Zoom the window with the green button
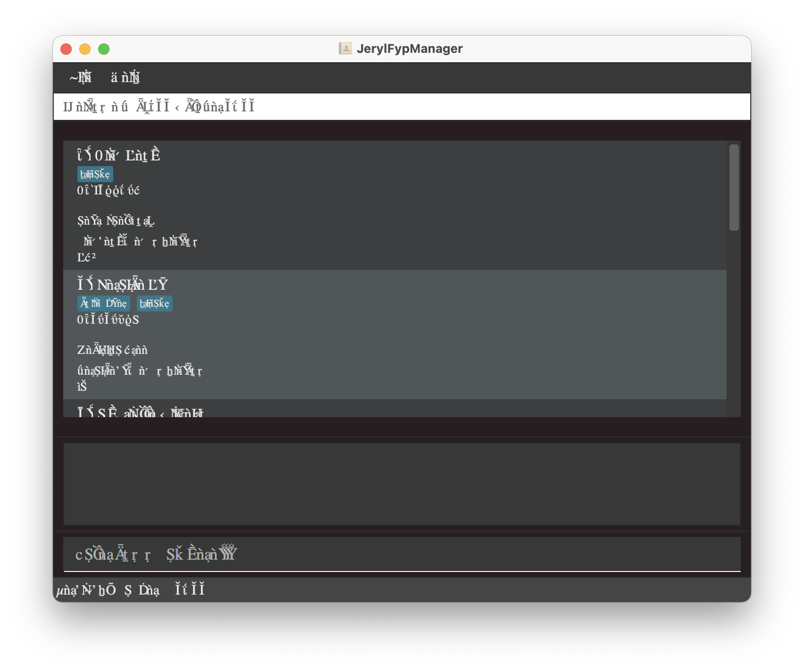 pyautogui.click(x=104, y=49)
